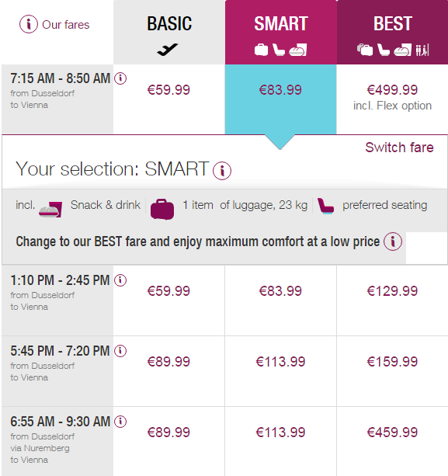Click the info icon beside Our fares
The height and width of the screenshot is (476, 448).
pyautogui.click(x=29, y=24)
